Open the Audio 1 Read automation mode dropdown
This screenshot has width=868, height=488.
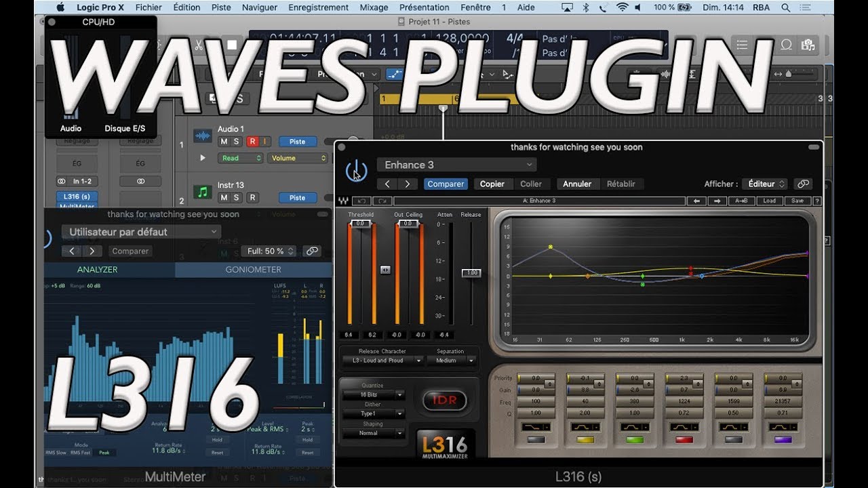click(240, 158)
